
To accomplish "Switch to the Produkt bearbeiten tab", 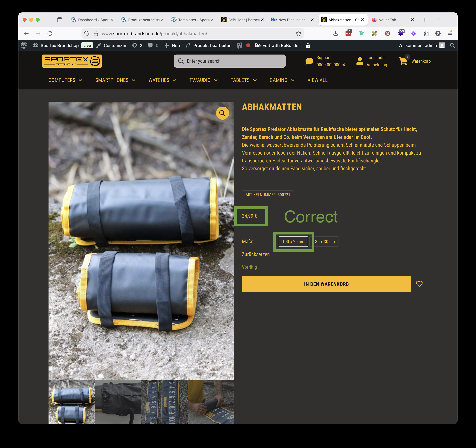I will coord(141,20).
